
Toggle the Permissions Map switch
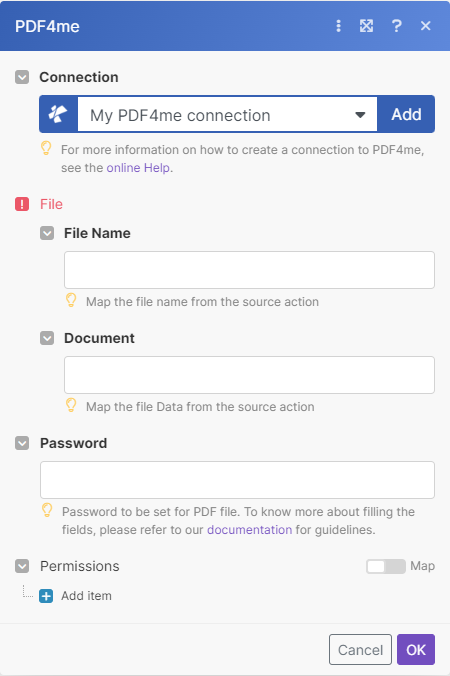(x=386, y=566)
